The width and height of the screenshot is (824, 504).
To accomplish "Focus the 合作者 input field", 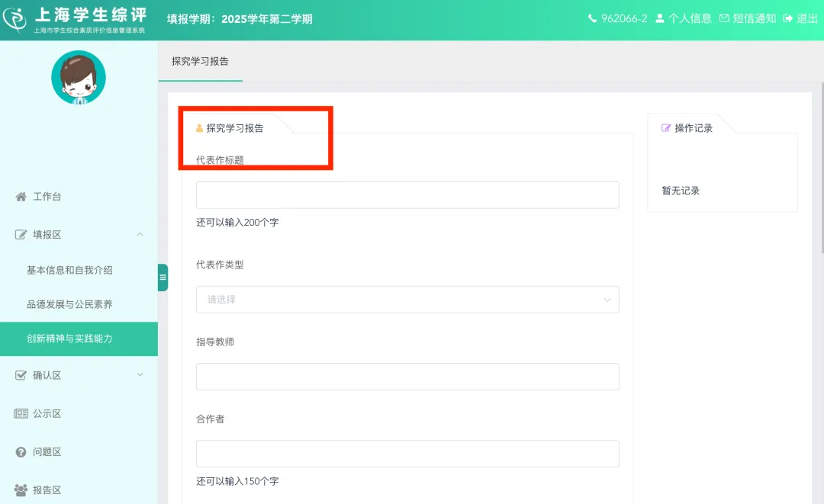I will [x=407, y=454].
